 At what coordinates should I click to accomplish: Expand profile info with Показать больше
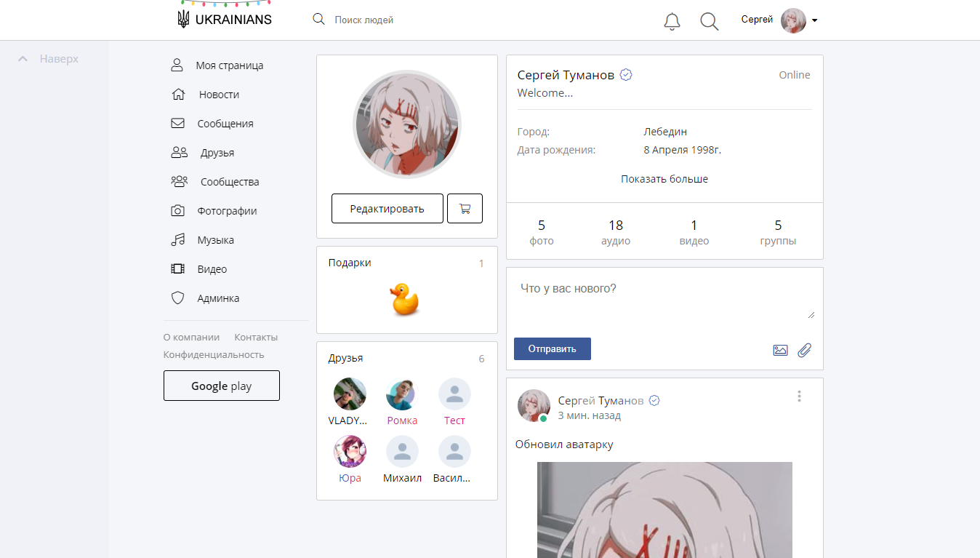[x=664, y=179]
